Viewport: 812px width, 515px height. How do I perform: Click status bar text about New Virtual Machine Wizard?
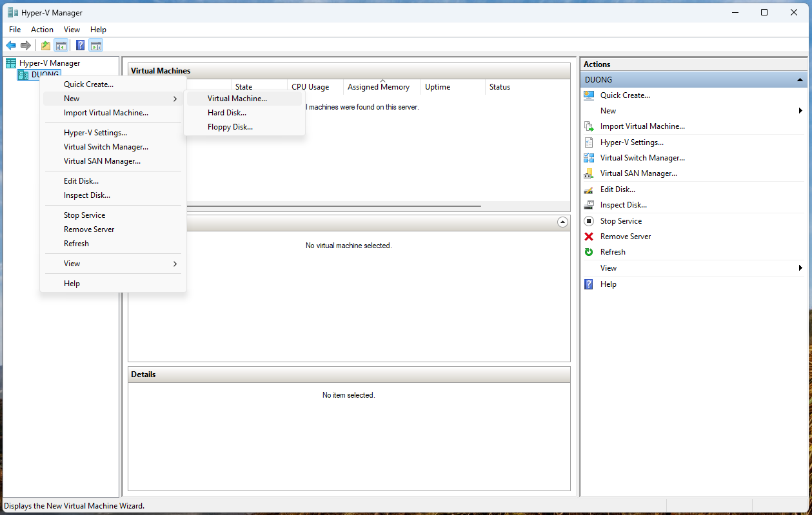pos(74,506)
